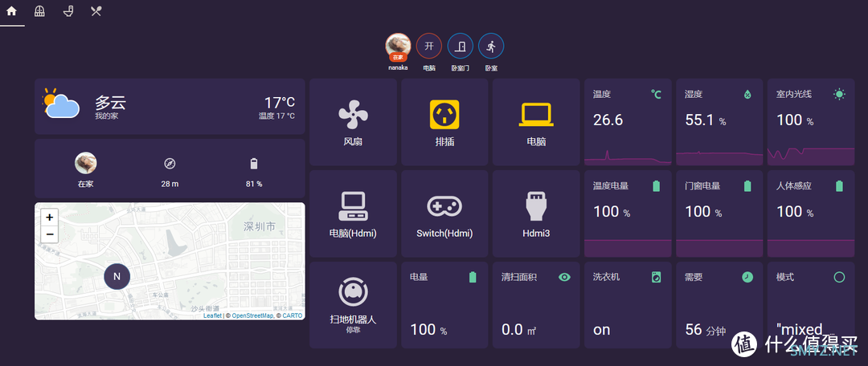The height and width of the screenshot is (366, 868).
Task: Open the home view tab
Action: click(11, 11)
